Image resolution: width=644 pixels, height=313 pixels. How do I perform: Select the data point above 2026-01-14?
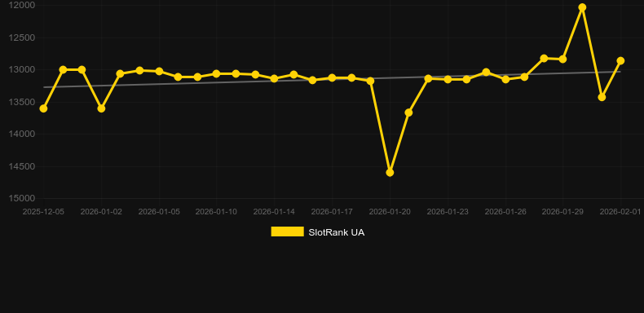coord(275,78)
